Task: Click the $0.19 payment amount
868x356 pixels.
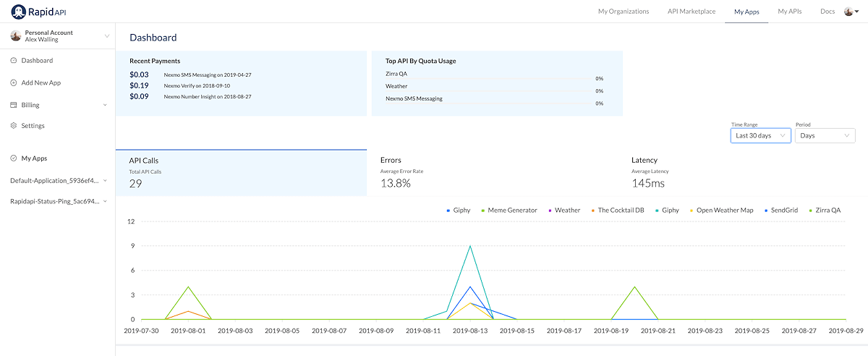Action: click(x=139, y=85)
